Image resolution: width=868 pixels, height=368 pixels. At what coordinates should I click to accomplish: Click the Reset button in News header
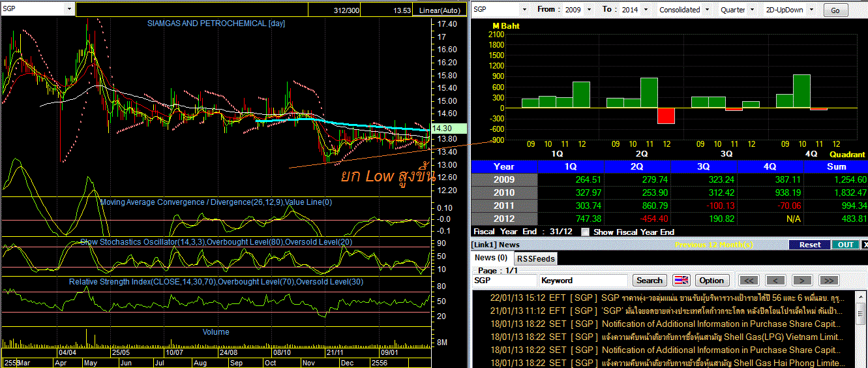point(809,245)
